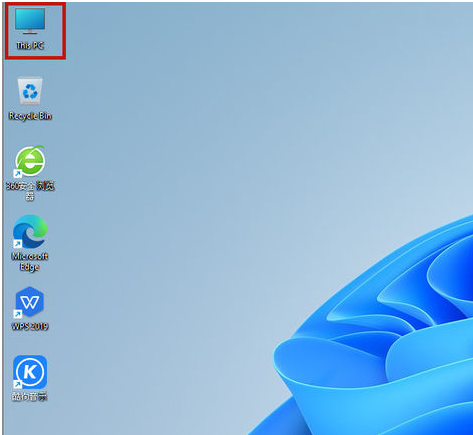Screen dimensions: 473x435
Task: Click the shortcut arrow on Edge icon
Action: (17, 244)
